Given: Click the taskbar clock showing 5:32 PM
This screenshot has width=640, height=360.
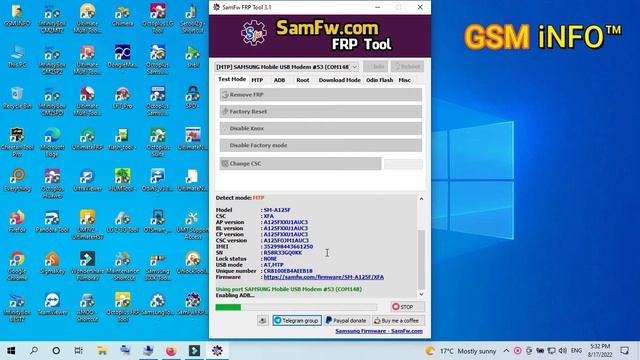Looking at the screenshot, I should point(600,351).
